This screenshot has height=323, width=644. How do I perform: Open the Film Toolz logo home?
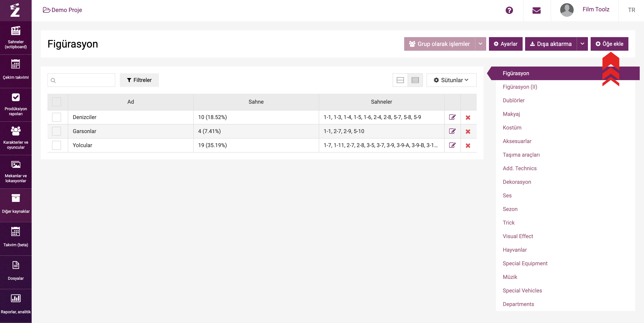[15, 10]
